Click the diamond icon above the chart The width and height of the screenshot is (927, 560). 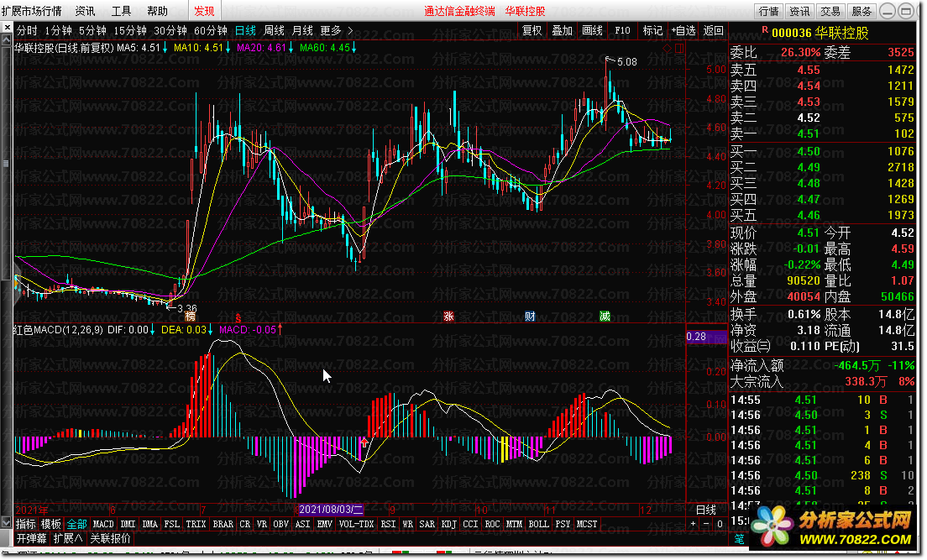pos(668,49)
